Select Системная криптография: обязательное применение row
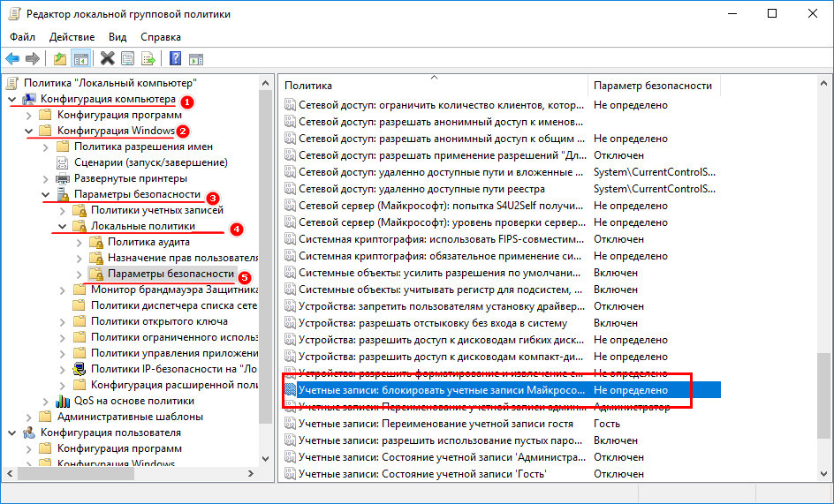 coord(501,256)
